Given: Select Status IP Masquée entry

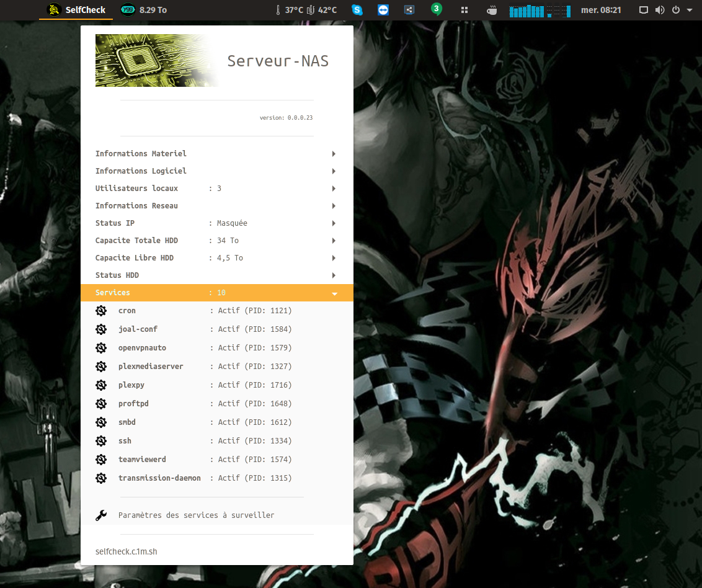Looking at the screenshot, I should [x=216, y=223].
